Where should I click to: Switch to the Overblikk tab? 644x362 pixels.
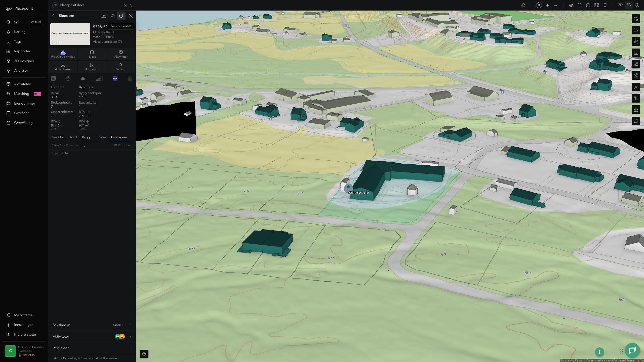click(58, 137)
